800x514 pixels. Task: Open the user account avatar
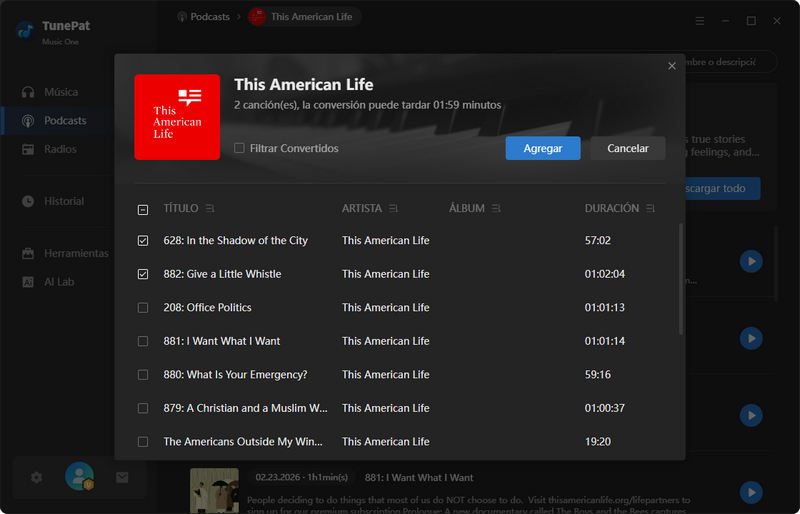click(x=80, y=476)
